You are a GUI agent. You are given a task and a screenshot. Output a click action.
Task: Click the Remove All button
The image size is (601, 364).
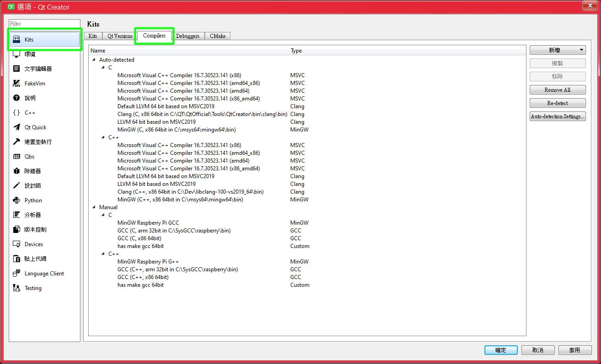click(558, 90)
